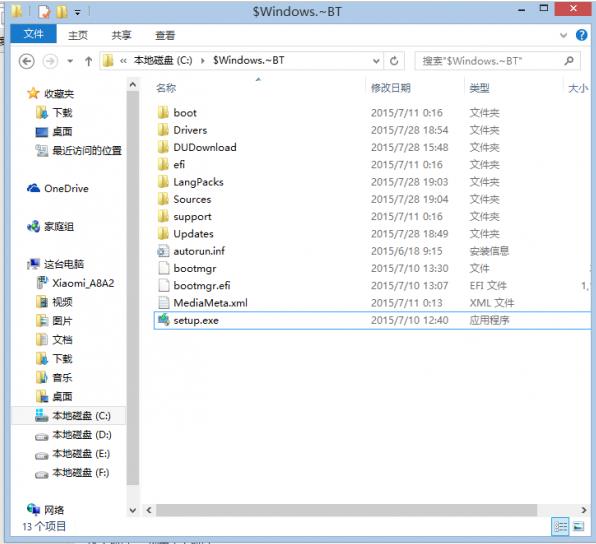Click the sidebar scroll down arrow

click(x=133, y=511)
